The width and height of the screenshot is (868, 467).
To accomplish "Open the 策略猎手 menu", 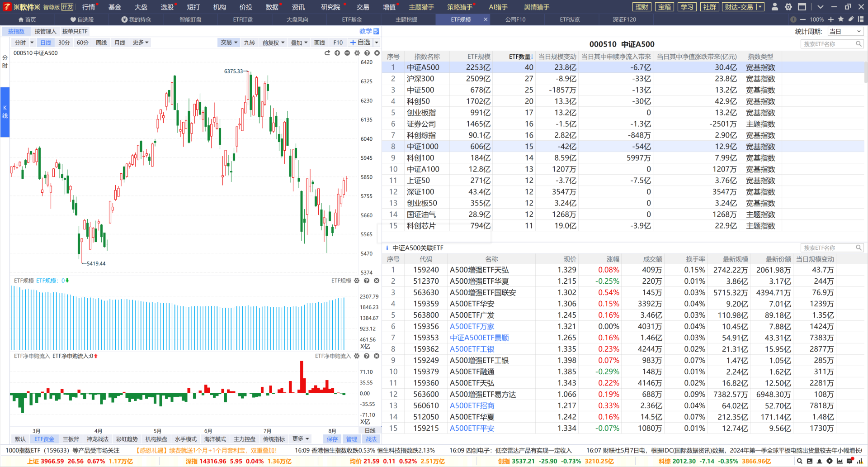I will point(460,7).
